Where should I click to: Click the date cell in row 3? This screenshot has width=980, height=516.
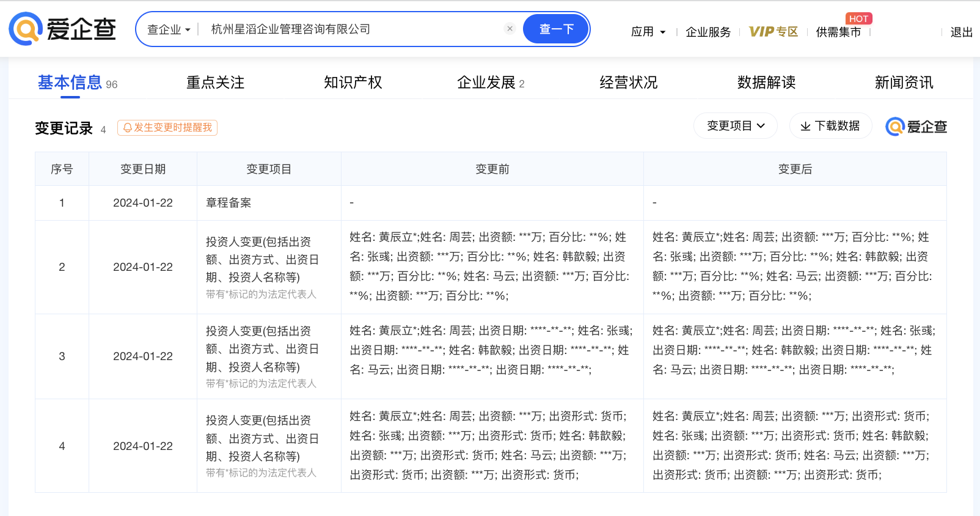143,356
